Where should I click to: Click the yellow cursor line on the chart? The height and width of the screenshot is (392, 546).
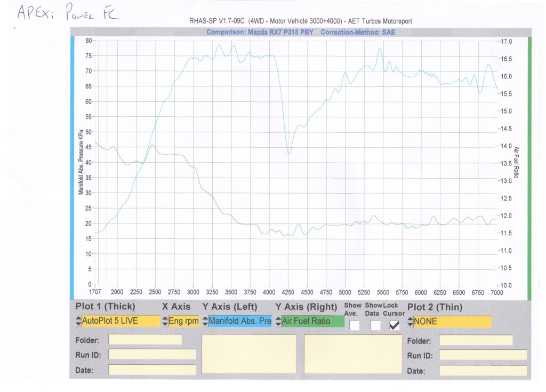pyautogui.click(x=106, y=160)
